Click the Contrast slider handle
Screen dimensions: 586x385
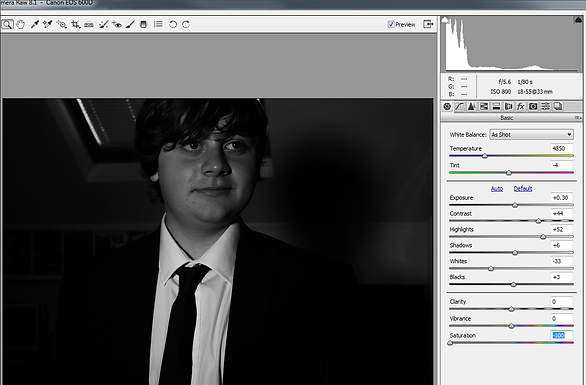539,221
